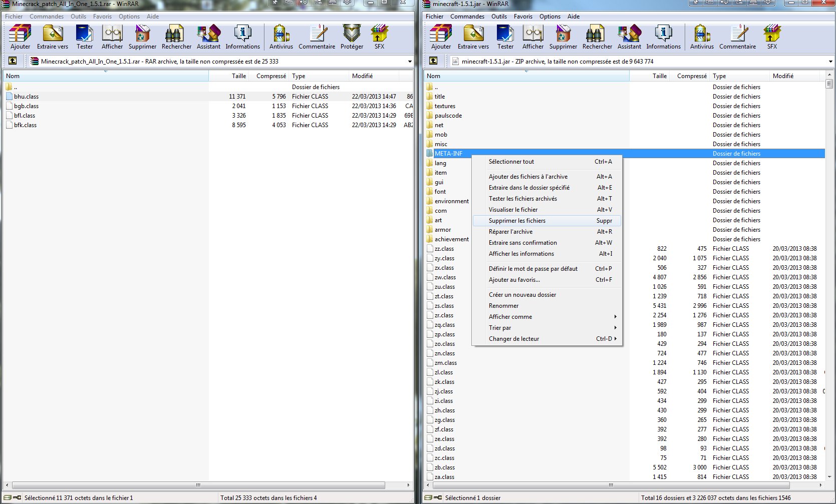Screen dimensions: 836x504
Task: Click Antivirus icon in minecraft-1.5.1.jar window
Action: (701, 37)
